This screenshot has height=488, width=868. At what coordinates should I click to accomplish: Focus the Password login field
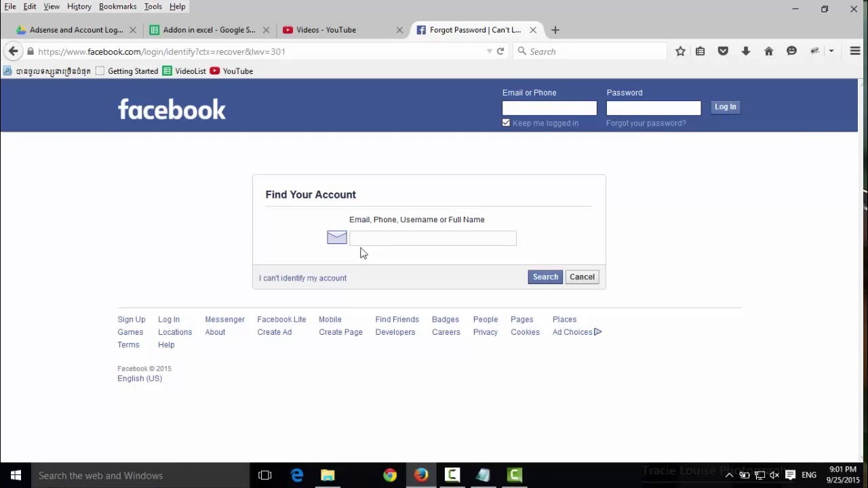click(x=654, y=108)
